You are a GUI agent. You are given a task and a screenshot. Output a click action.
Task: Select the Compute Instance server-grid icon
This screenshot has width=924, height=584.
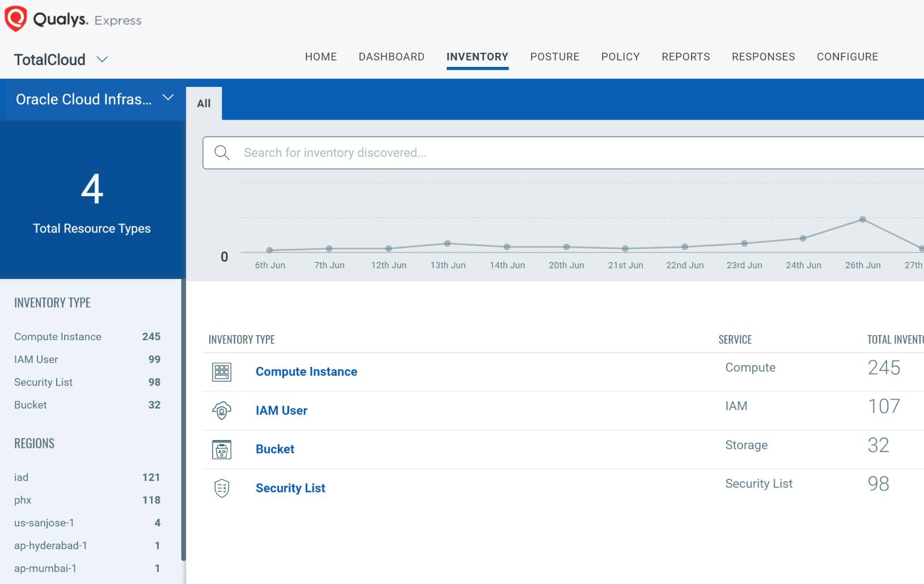pos(222,372)
